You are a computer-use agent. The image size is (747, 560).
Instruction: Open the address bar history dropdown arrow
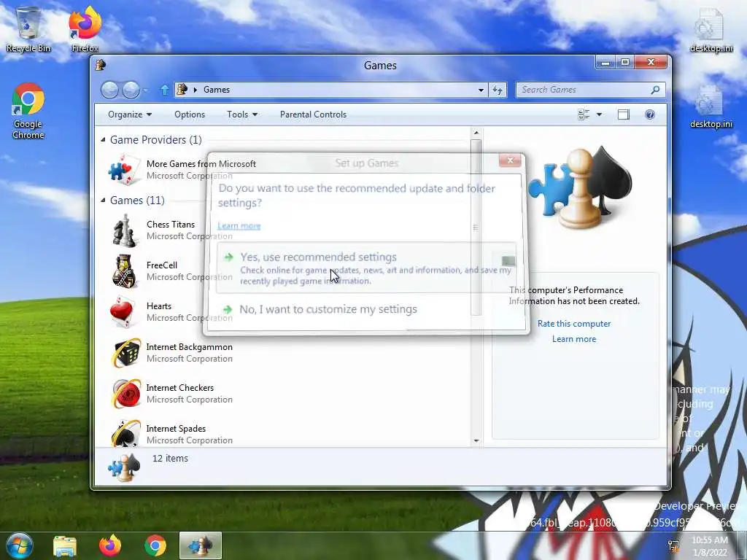tap(481, 90)
